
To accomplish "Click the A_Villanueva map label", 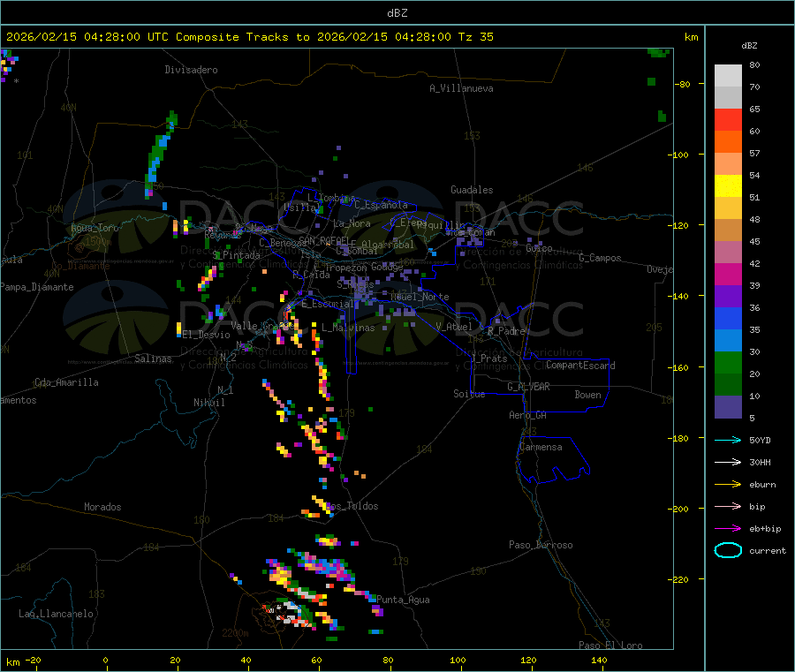I will point(461,88).
